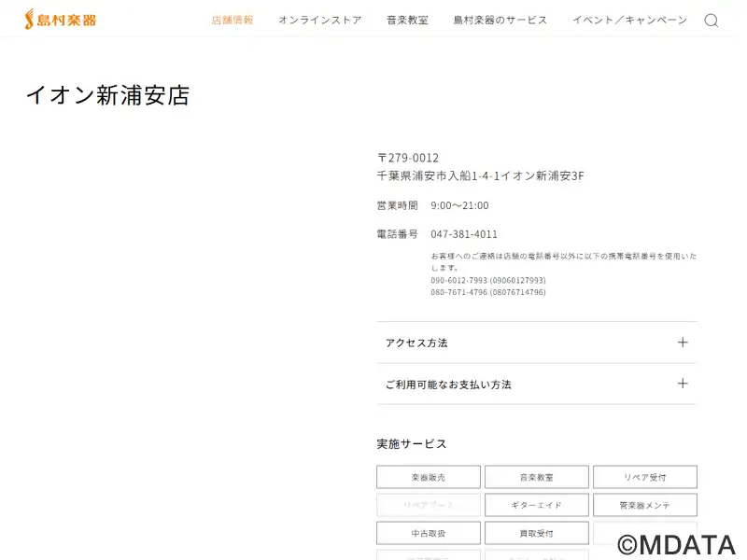Go to オンラインストア in the navigation
Image resolution: width=747 pixels, height=560 pixels.
click(x=320, y=20)
